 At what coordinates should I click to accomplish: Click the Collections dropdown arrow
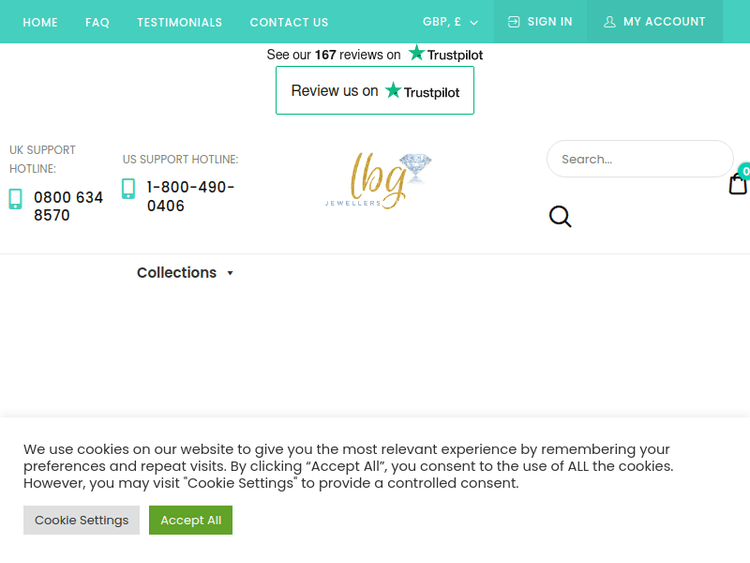230,273
